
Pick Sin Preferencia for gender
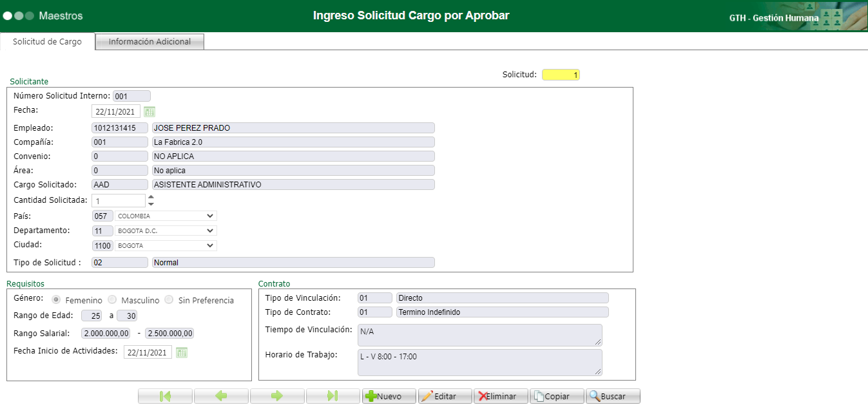click(x=169, y=299)
